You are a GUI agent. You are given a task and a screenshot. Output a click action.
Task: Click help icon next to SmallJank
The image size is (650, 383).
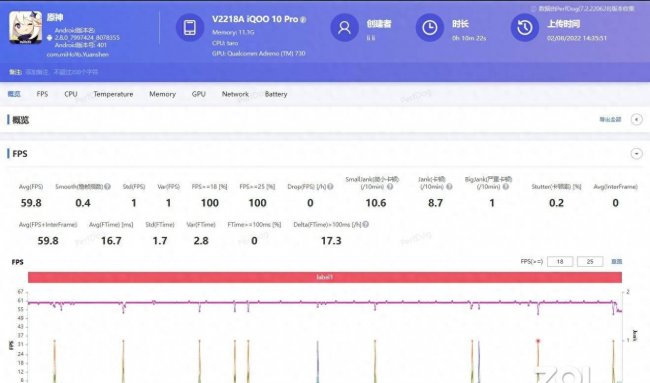[x=390, y=187]
